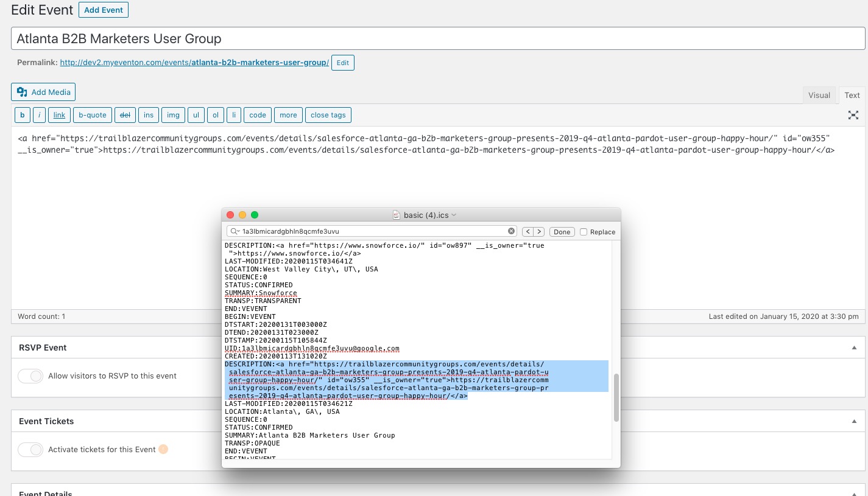Switch to the Visual editor tab

click(819, 95)
